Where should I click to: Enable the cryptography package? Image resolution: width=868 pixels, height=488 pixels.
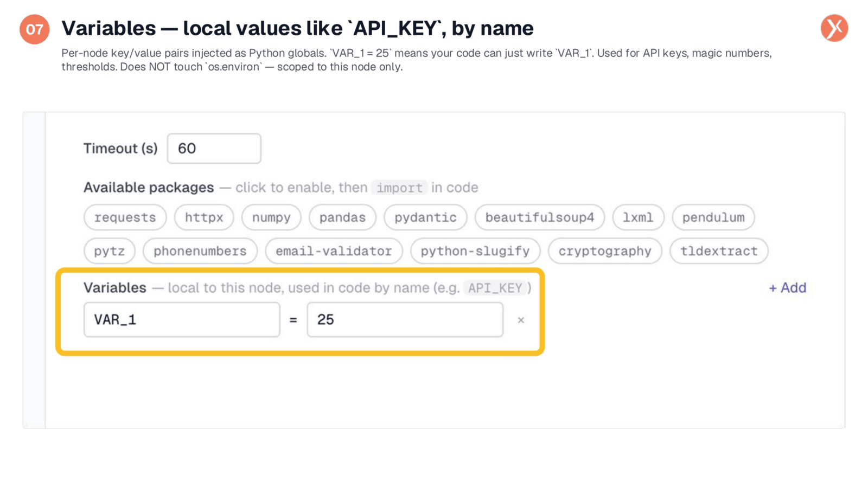(x=605, y=251)
